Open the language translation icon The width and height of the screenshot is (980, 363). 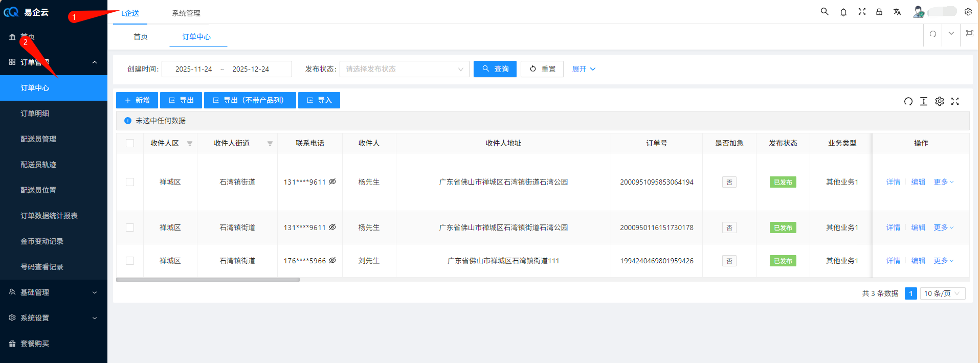point(897,12)
